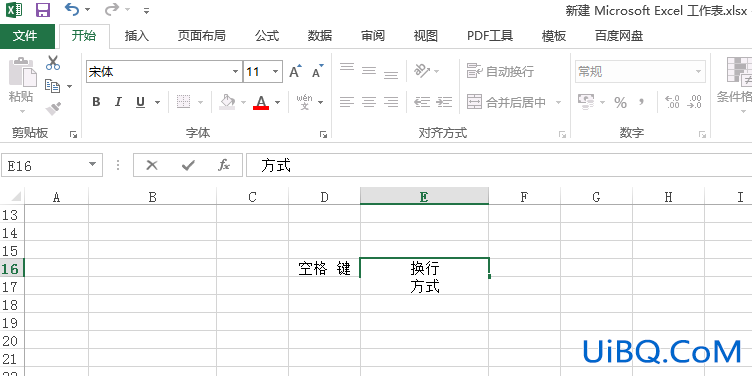
Task: Switch to the 公式 tab
Action: tap(267, 35)
